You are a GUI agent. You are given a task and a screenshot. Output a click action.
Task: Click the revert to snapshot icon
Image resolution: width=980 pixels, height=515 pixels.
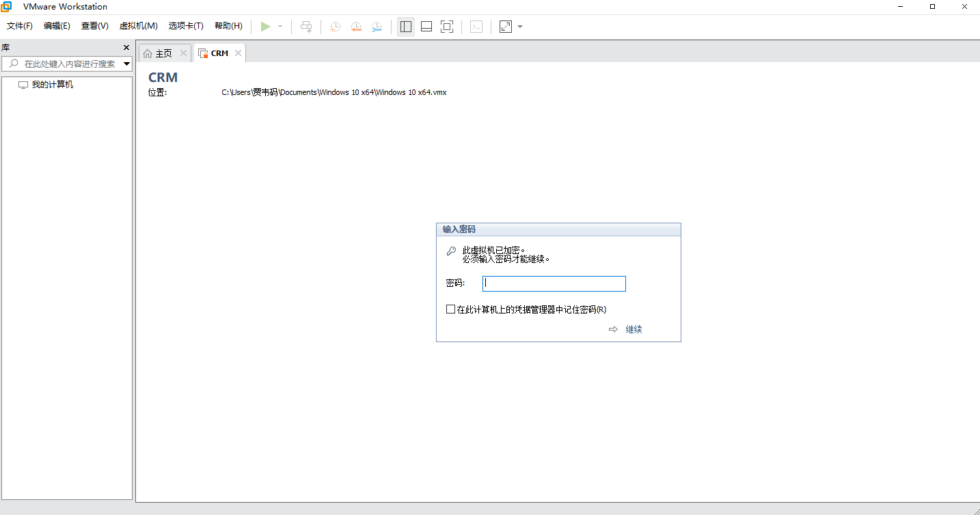click(x=356, y=27)
